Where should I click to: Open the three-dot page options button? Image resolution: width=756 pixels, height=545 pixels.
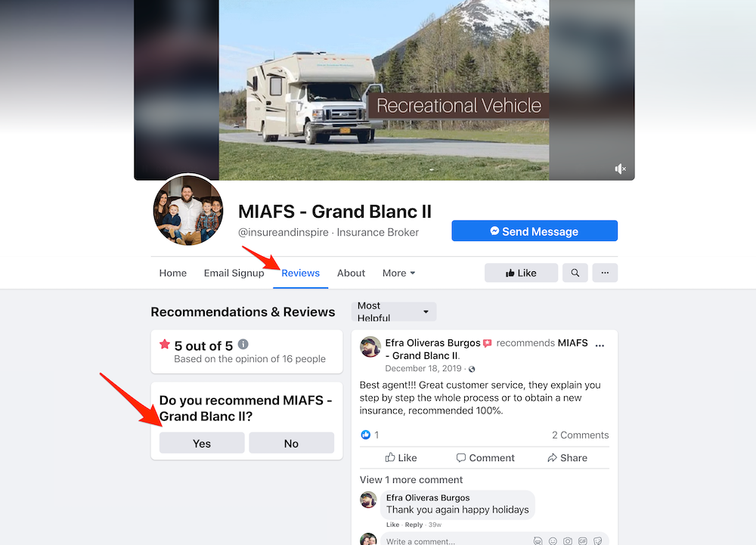(605, 273)
